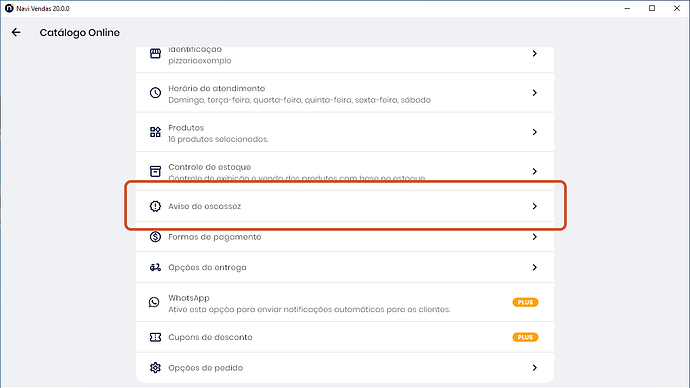Open Opções de entrega via its chevron

535,267
